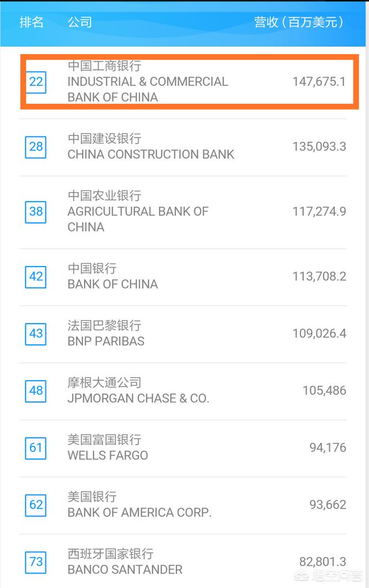
Task: Select the 公司 column header
Action: point(80,22)
